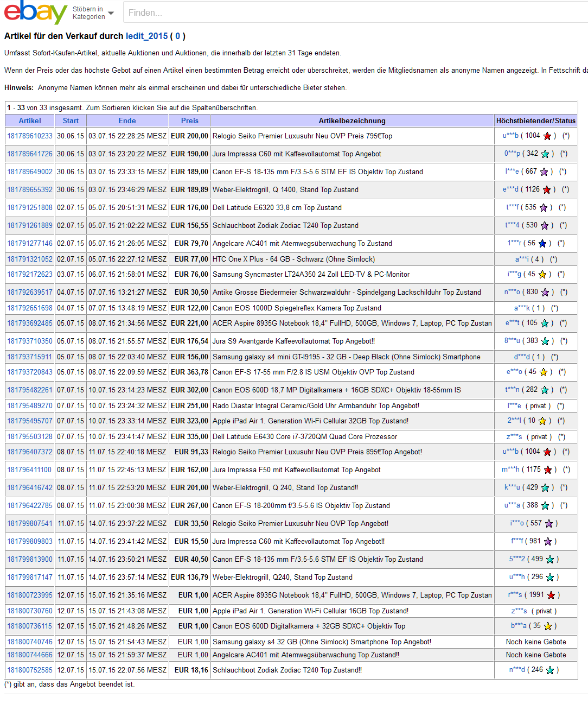Viewport: 588px width, 704px height.
Task: Click the teal star beside bidder t***n
Action: [x=545, y=390]
